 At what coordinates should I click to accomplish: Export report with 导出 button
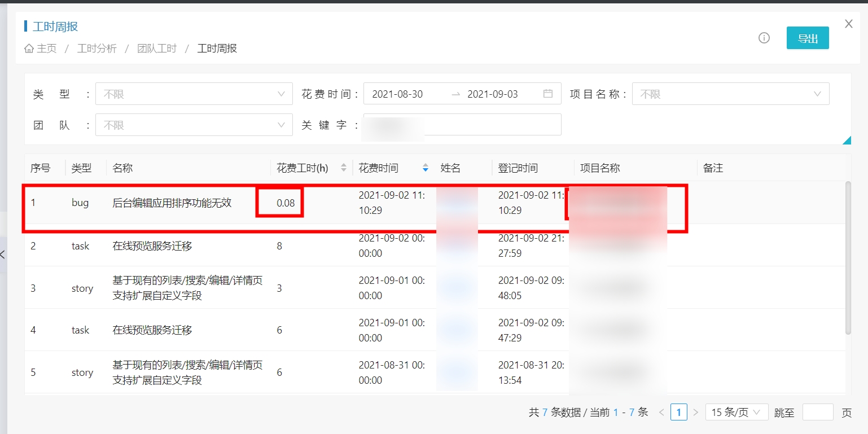pyautogui.click(x=808, y=38)
